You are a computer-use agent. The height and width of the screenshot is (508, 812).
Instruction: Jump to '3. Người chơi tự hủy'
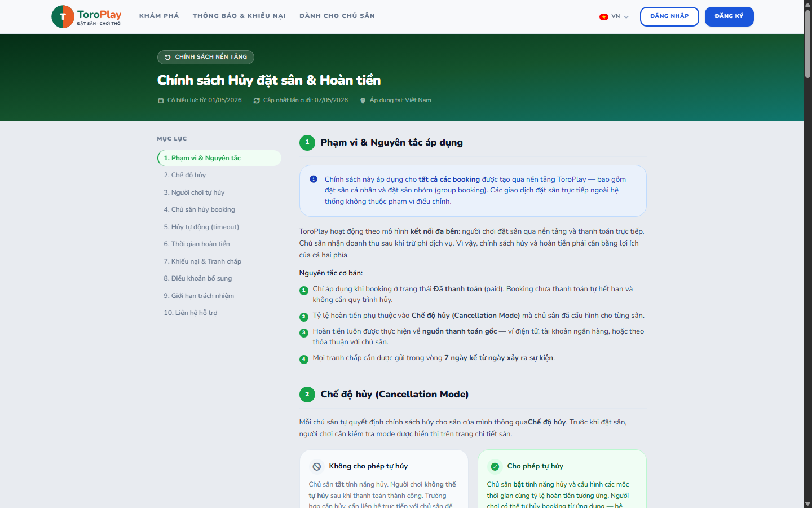pyautogui.click(x=219, y=192)
